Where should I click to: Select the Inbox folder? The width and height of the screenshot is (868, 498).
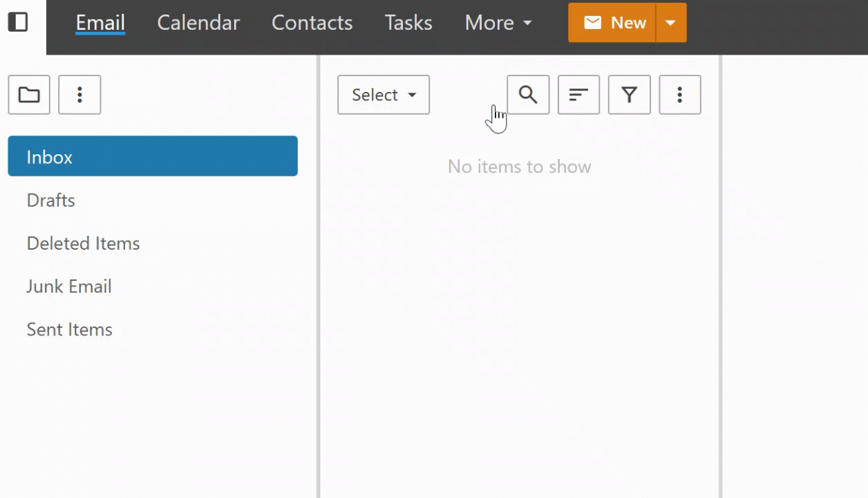click(153, 156)
